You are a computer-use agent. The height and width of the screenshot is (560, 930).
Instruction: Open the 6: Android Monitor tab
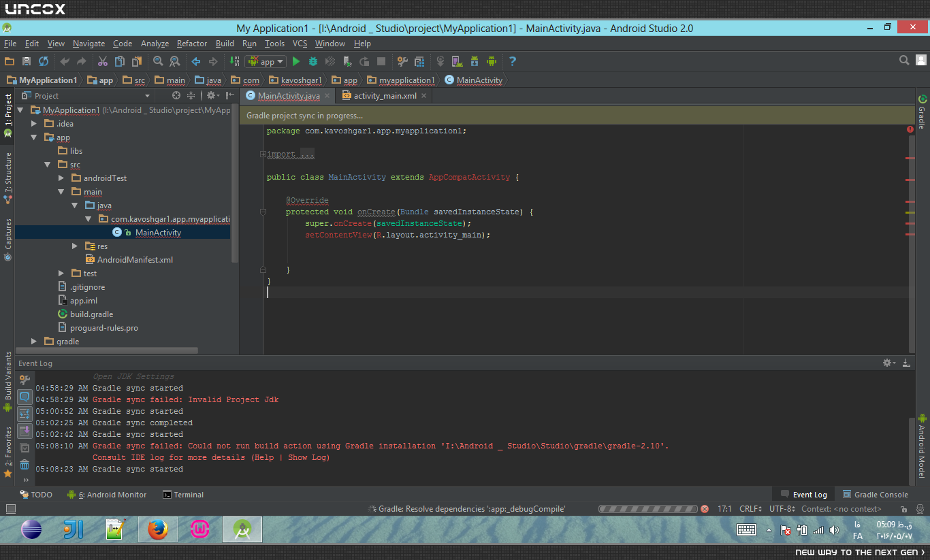point(107,495)
